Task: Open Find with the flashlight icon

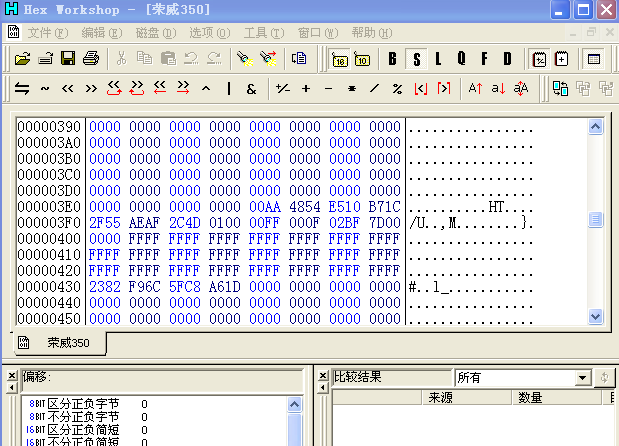Action: (245, 59)
